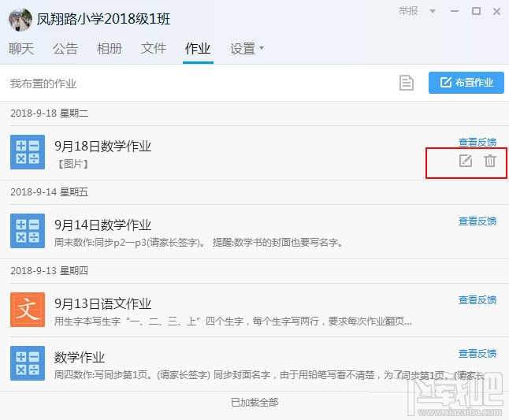Click the 布置作业 button
Screen dimensions: 509x420
[466, 83]
